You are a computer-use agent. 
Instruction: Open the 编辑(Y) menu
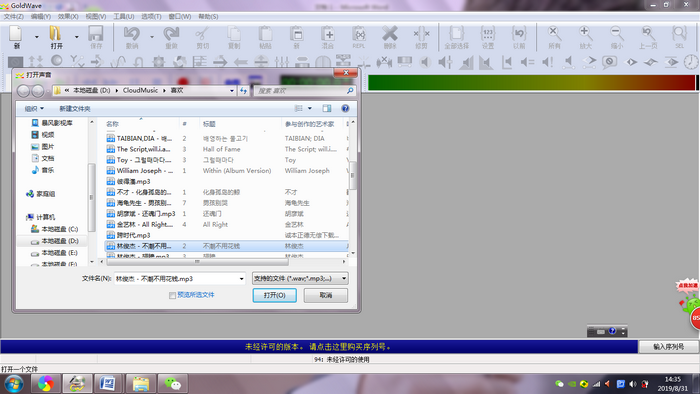pos(41,17)
